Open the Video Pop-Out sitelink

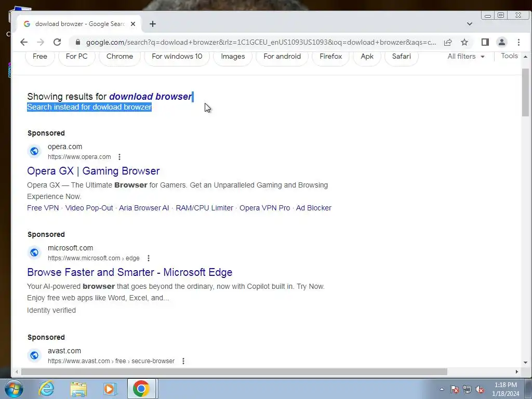tap(89, 208)
